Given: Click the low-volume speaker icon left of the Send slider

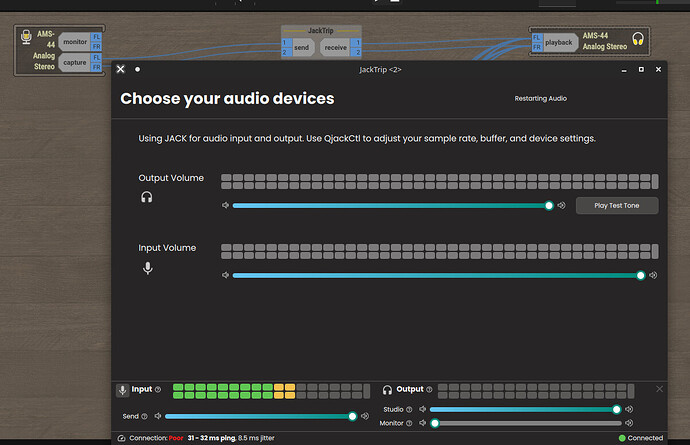Looking at the screenshot, I should click(x=158, y=416).
